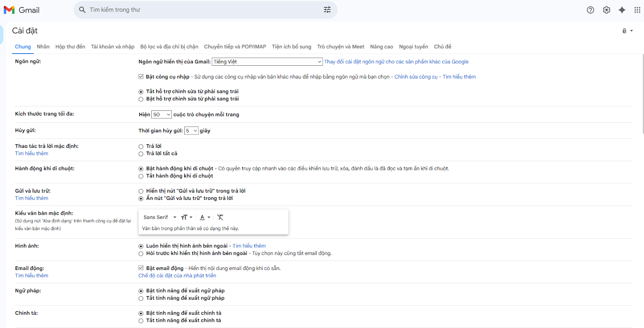Open Tìm hiểu thêm under Gửi và lưu trữ
644x328 pixels.
tap(31, 198)
